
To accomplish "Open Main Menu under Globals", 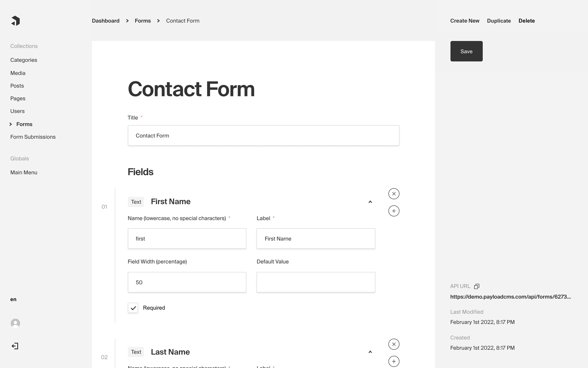I will click(x=23, y=172).
